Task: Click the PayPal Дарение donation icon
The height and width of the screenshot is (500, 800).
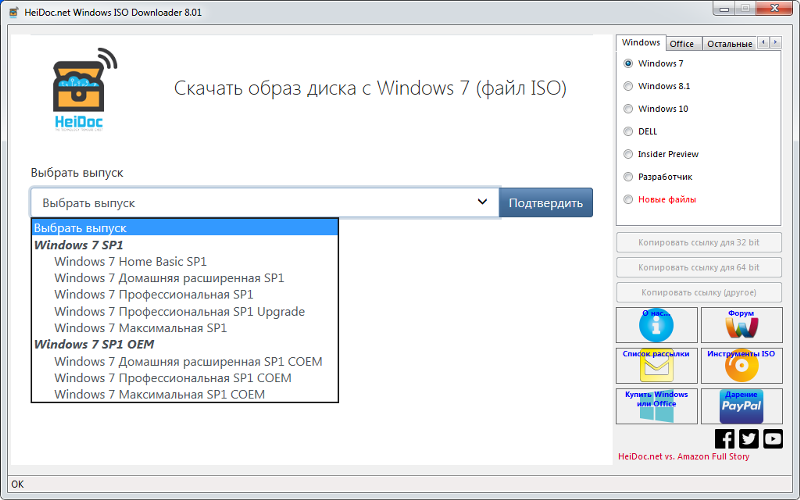Action: click(x=741, y=406)
